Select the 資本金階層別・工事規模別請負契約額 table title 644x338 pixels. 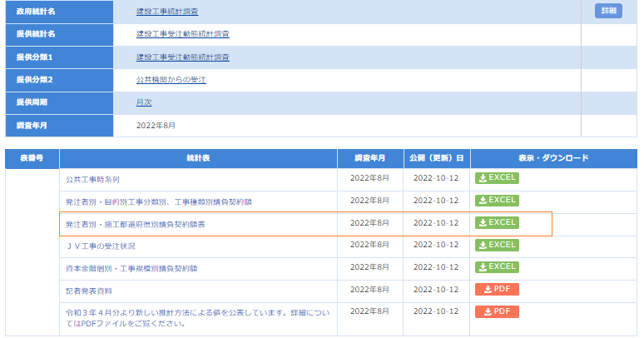pyautogui.click(x=131, y=269)
